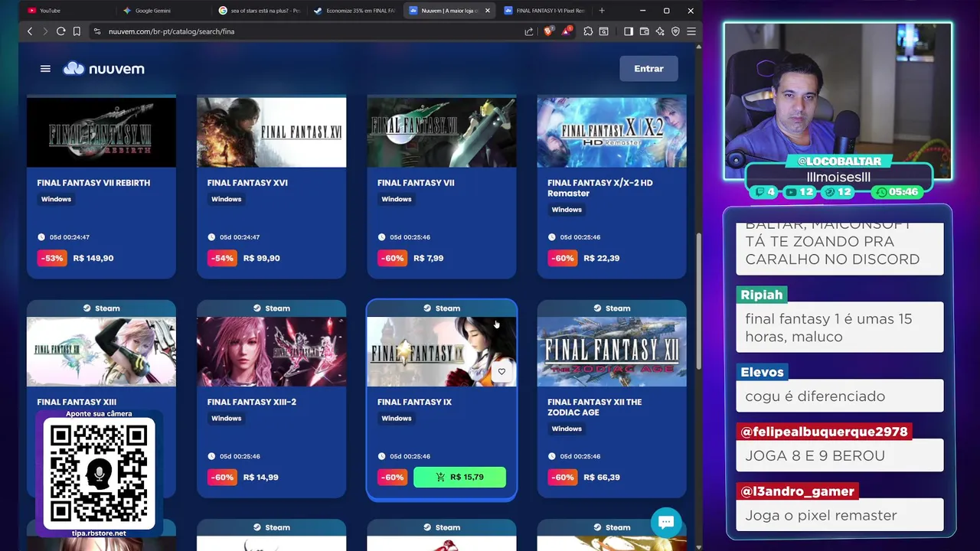
Task: Click R$ 149,90 price on VII REBIRTH
Action: [93, 258]
